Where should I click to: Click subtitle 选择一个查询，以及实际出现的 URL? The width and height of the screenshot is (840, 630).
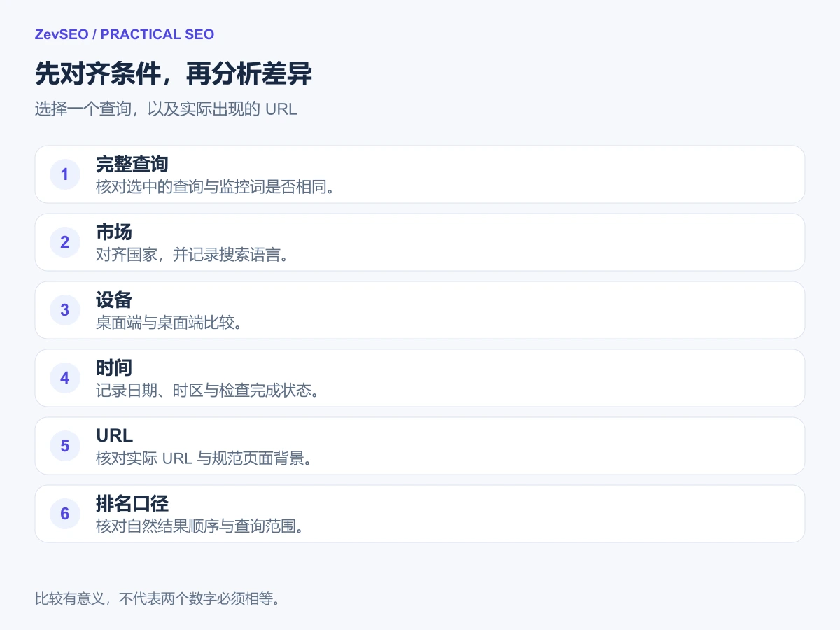coord(166,110)
